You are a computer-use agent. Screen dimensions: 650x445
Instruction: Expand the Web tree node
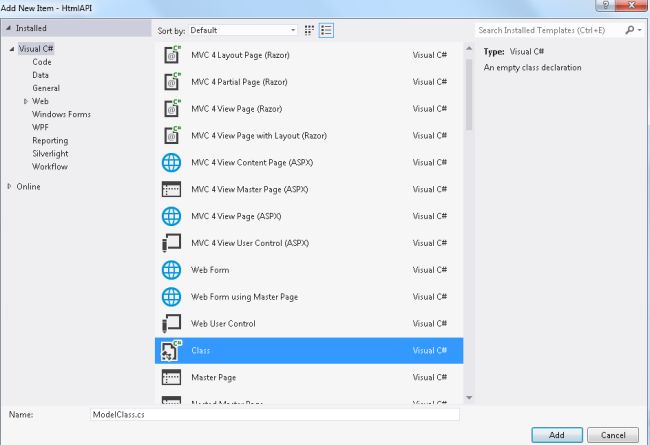pyautogui.click(x=26, y=101)
